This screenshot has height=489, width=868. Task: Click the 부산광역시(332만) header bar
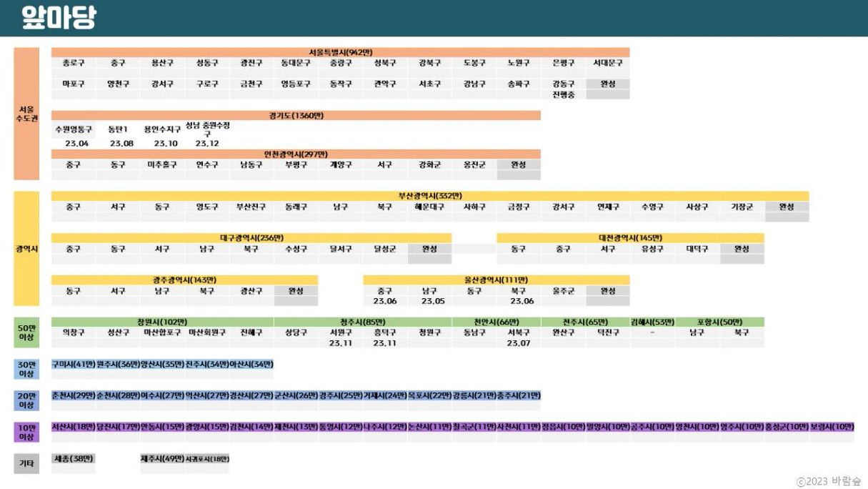tap(430, 196)
